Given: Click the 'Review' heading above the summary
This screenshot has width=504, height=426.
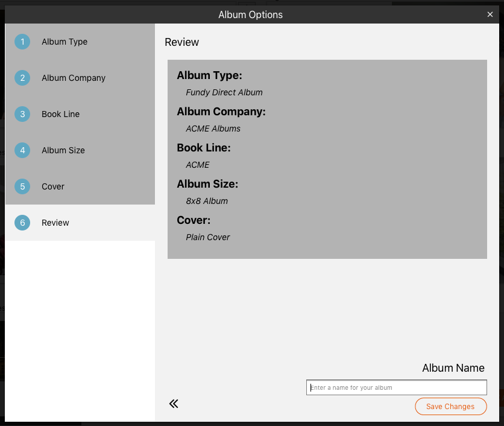Looking at the screenshot, I should (181, 42).
